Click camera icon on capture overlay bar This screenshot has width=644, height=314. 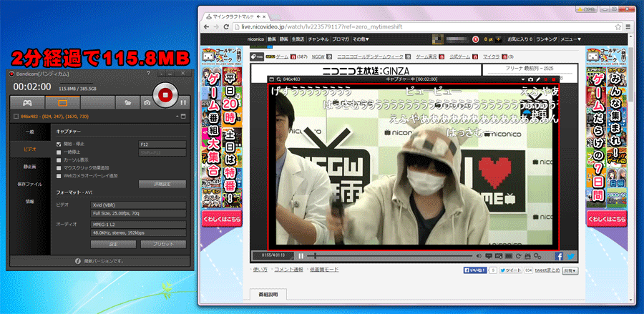531,79
